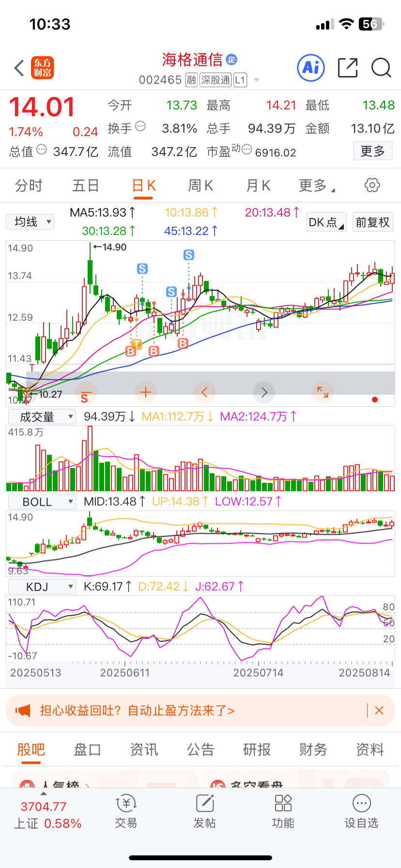Image resolution: width=401 pixels, height=868 pixels.
Task: Open the 资料 tab
Action: pos(370,750)
